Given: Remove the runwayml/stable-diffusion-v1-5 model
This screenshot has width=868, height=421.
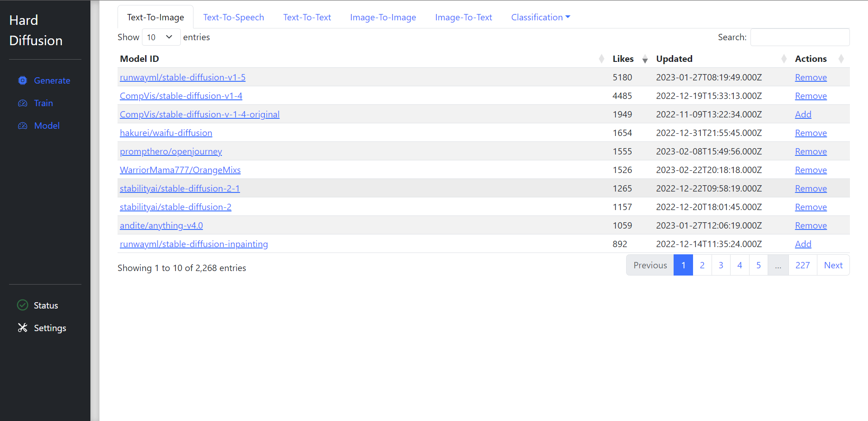Looking at the screenshot, I should point(811,77).
